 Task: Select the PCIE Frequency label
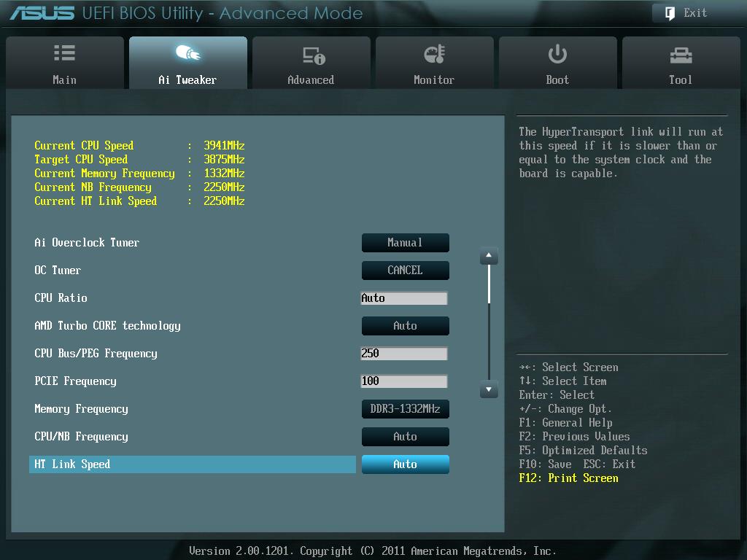(x=75, y=381)
